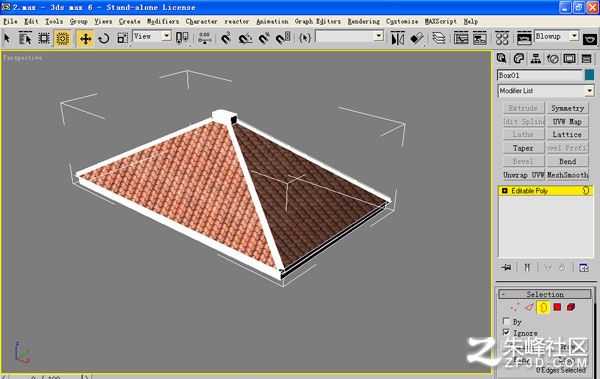Choose the Vertex sub-object level icon
The width and height of the screenshot is (600, 379).
point(515,307)
